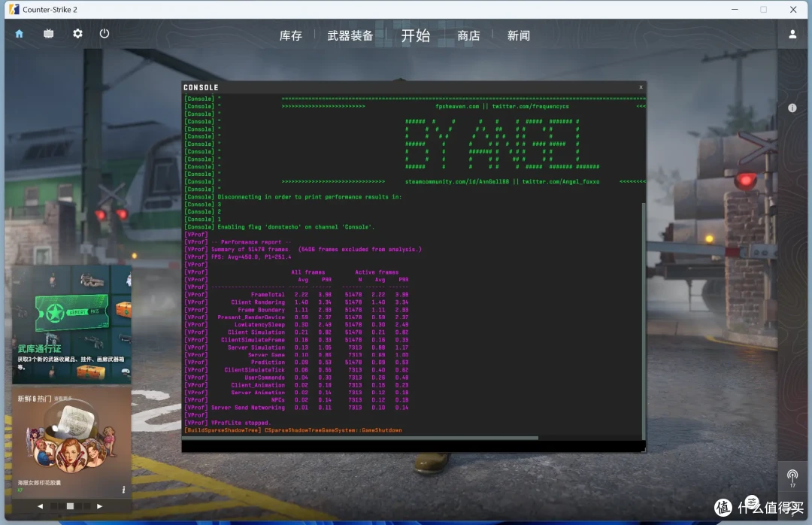The width and height of the screenshot is (812, 525).
Task: Go to the CS2 home screen icon
Action: [19, 34]
